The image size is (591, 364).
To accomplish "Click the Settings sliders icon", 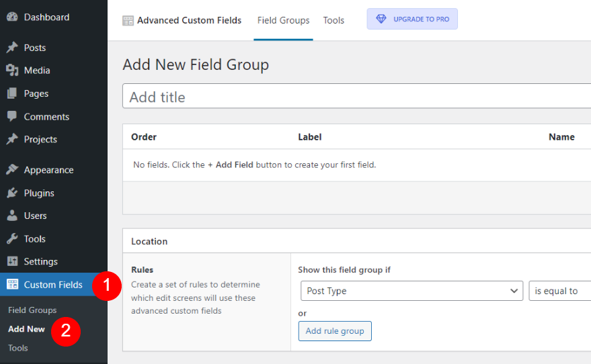I will pos(12,261).
